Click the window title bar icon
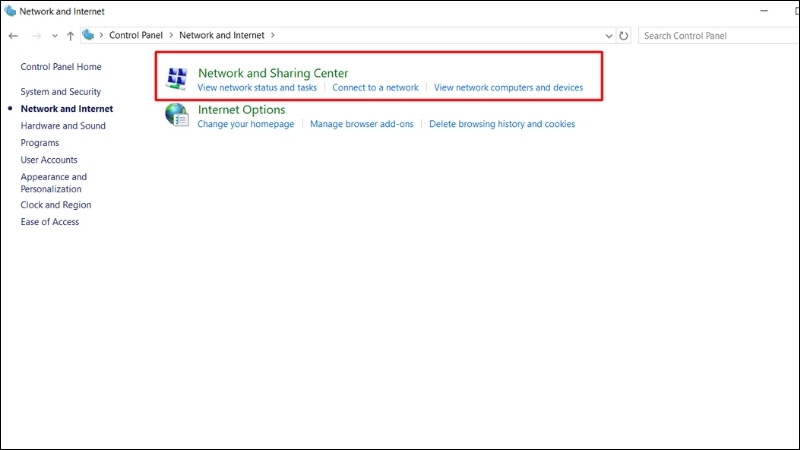Image resolution: width=800 pixels, height=450 pixels. pyautogui.click(x=10, y=11)
